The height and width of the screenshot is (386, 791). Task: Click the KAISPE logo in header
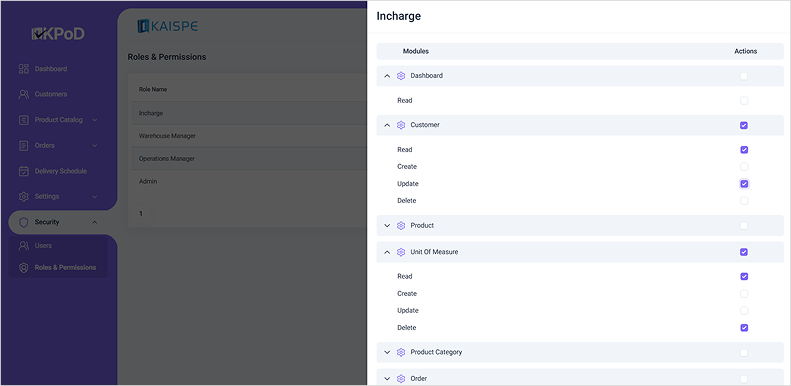pyautogui.click(x=167, y=26)
